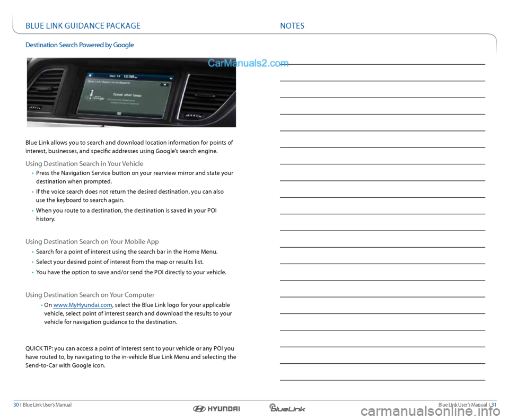Select 'Using Destination Search in Your Vehicle' subheading

[84, 163]
